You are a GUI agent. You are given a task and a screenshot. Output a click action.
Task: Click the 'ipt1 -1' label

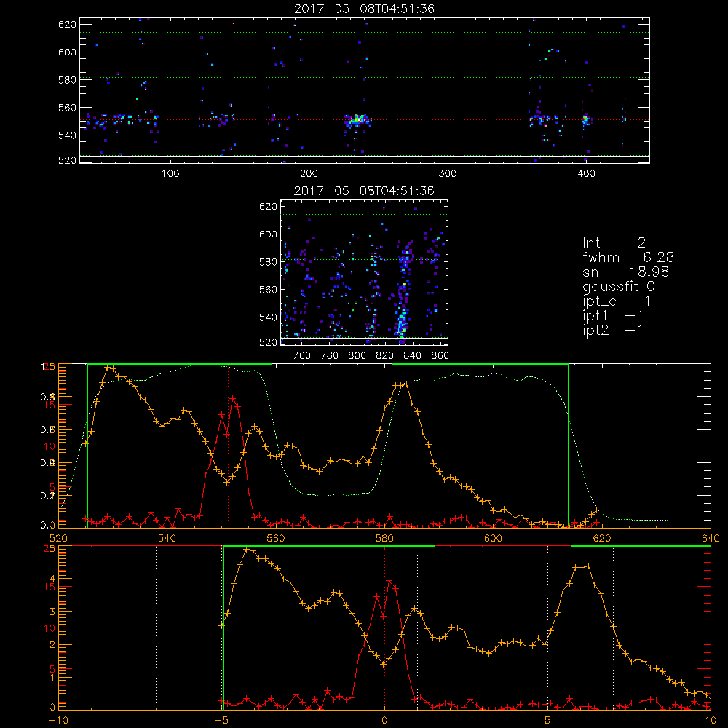pos(613,316)
